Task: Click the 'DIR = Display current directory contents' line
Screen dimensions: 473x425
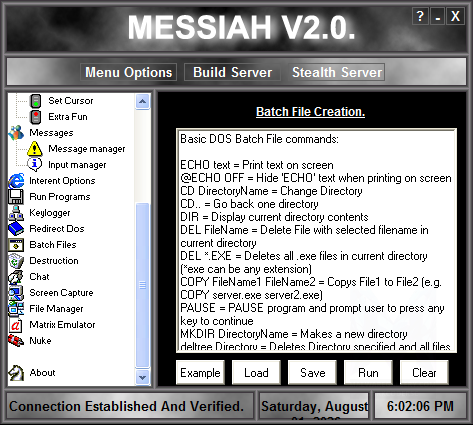Action: click(274, 217)
